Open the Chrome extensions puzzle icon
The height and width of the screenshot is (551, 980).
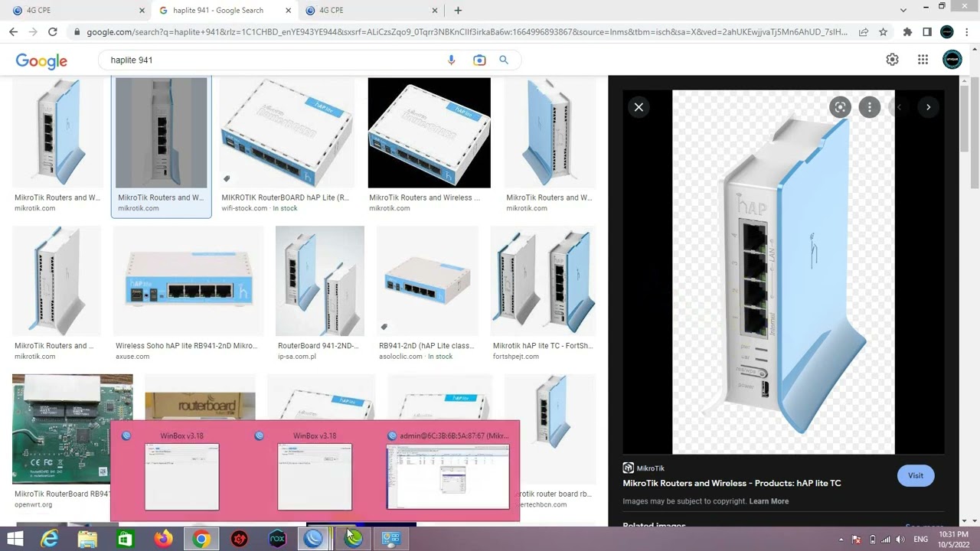pos(907,32)
